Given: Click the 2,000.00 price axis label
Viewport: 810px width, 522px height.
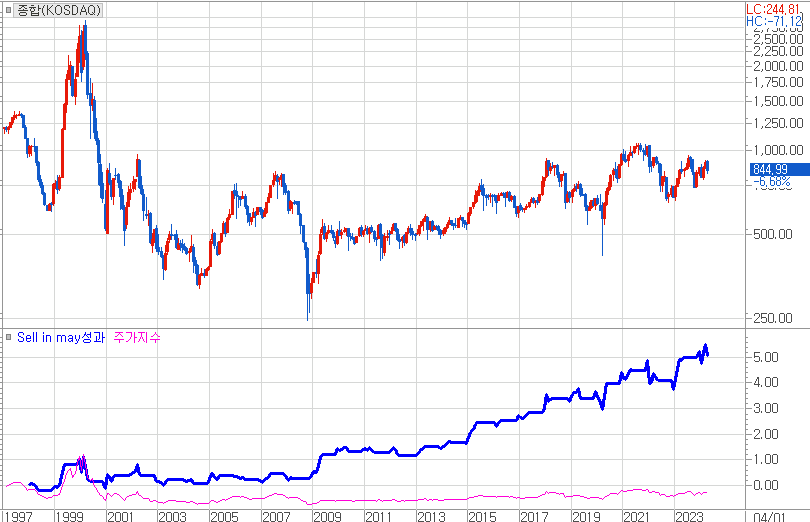Looking at the screenshot, I should [775, 65].
